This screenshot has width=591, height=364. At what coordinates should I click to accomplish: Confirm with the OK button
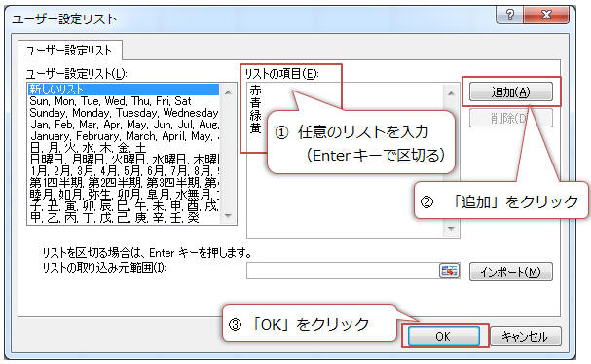(x=444, y=336)
